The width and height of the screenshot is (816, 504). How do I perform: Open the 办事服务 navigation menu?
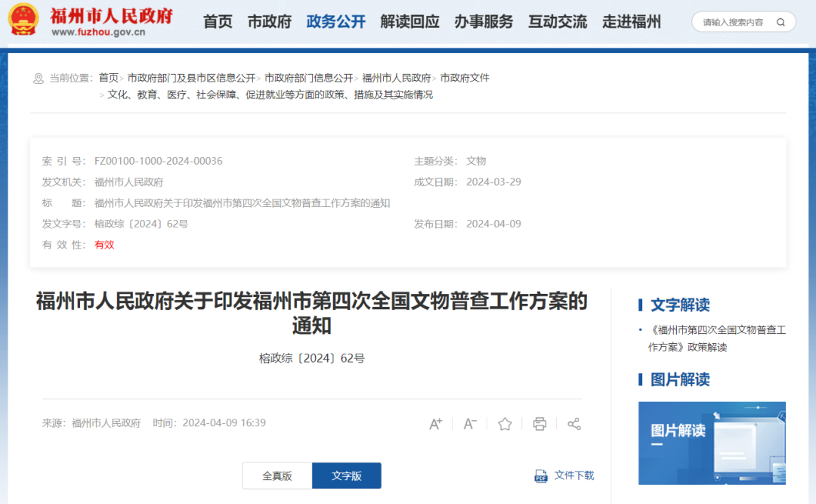tap(484, 22)
